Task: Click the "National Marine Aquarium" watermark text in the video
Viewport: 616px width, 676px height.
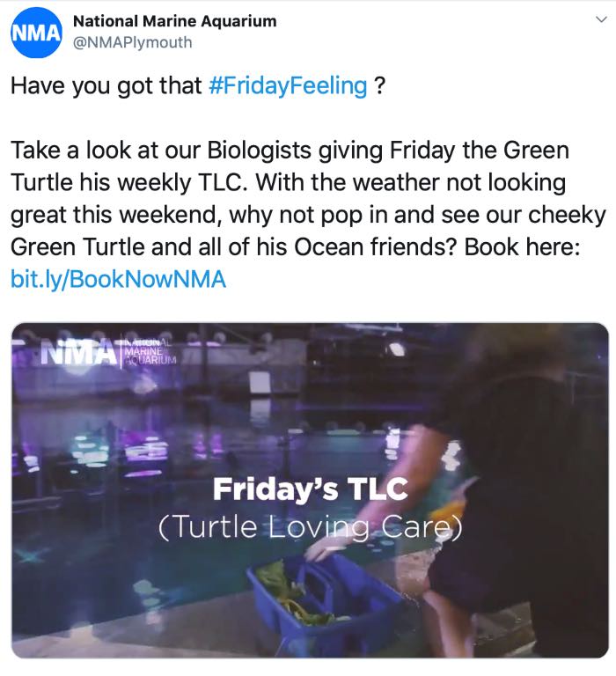Action: coord(150,349)
